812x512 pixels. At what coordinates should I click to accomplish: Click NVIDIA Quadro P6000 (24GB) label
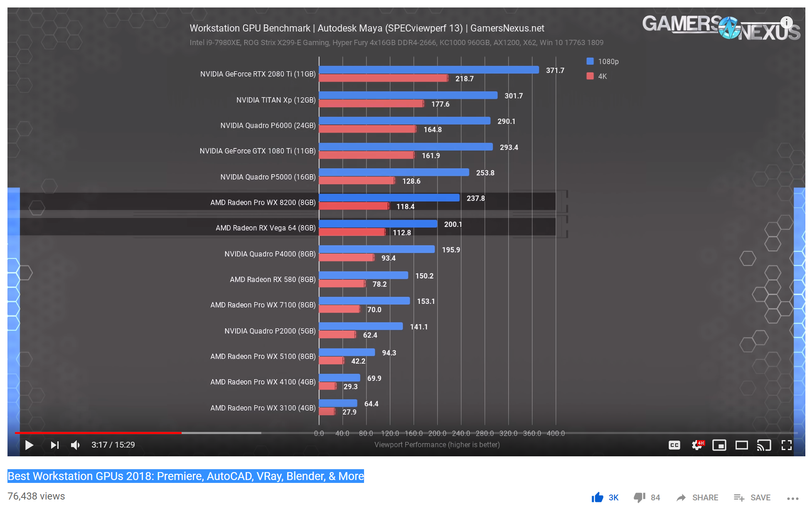point(268,126)
